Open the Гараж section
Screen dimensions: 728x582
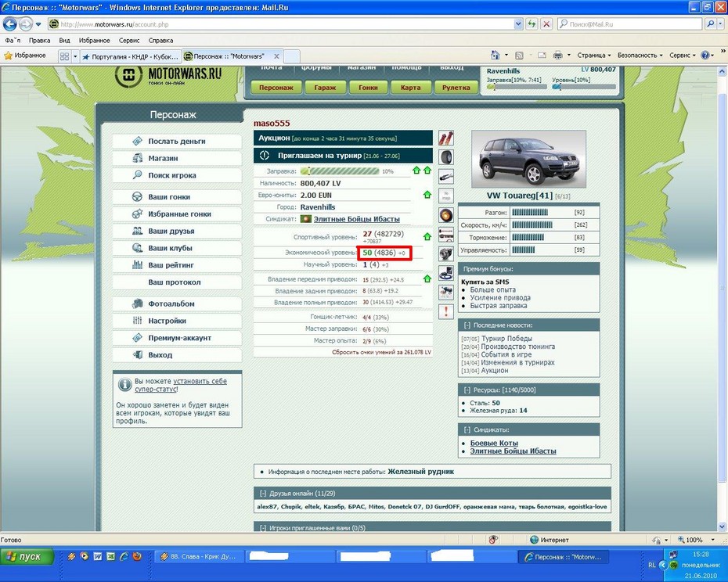[x=325, y=88]
